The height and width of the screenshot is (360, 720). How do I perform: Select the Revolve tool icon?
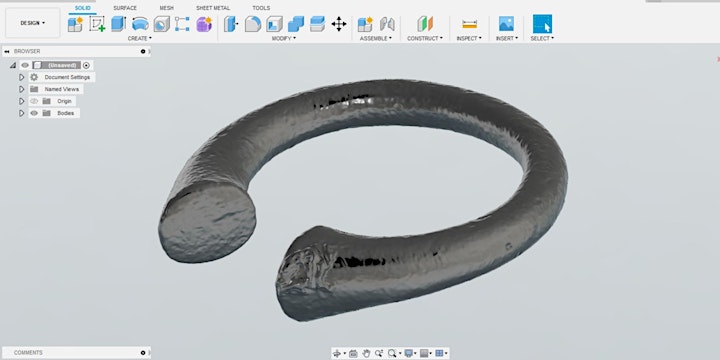click(140, 24)
